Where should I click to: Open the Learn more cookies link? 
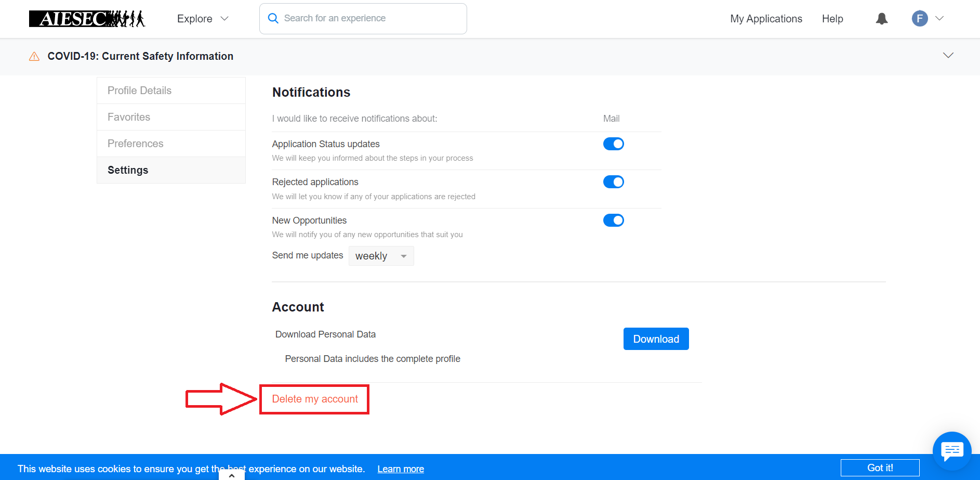click(x=401, y=469)
